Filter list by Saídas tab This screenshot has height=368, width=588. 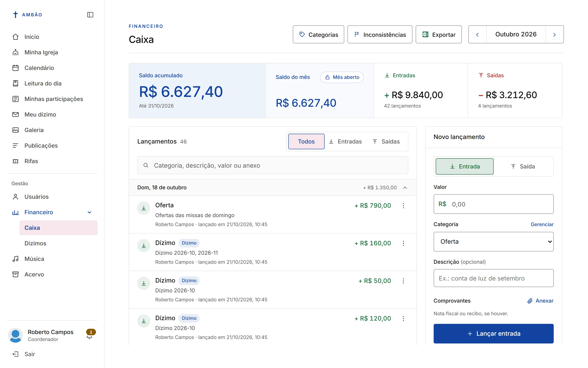pyautogui.click(x=386, y=141)
